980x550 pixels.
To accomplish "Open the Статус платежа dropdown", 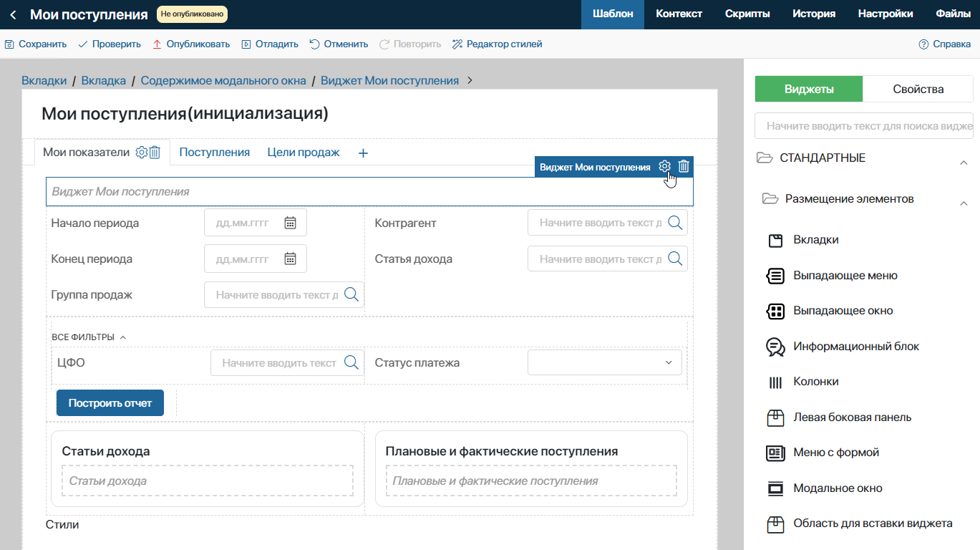I will point(605,362).
